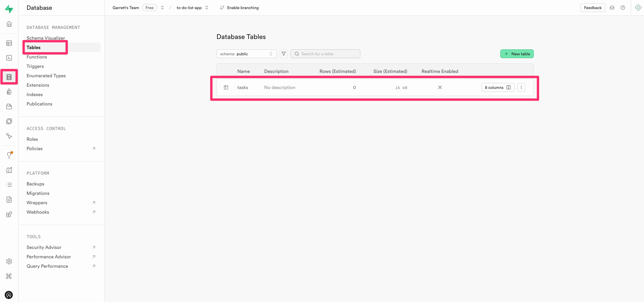Expand the schema: public dropdown
Image resolution: width=644 pixels, height=302 pixels.
coord(246,54)
